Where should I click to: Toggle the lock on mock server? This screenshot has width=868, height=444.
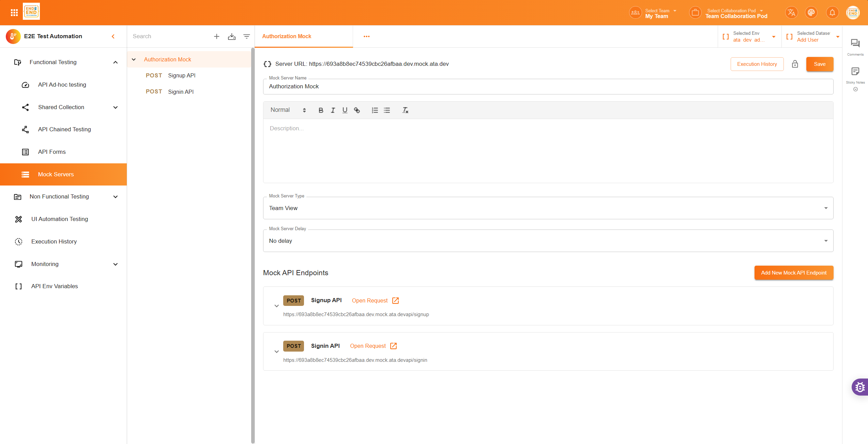795,64
